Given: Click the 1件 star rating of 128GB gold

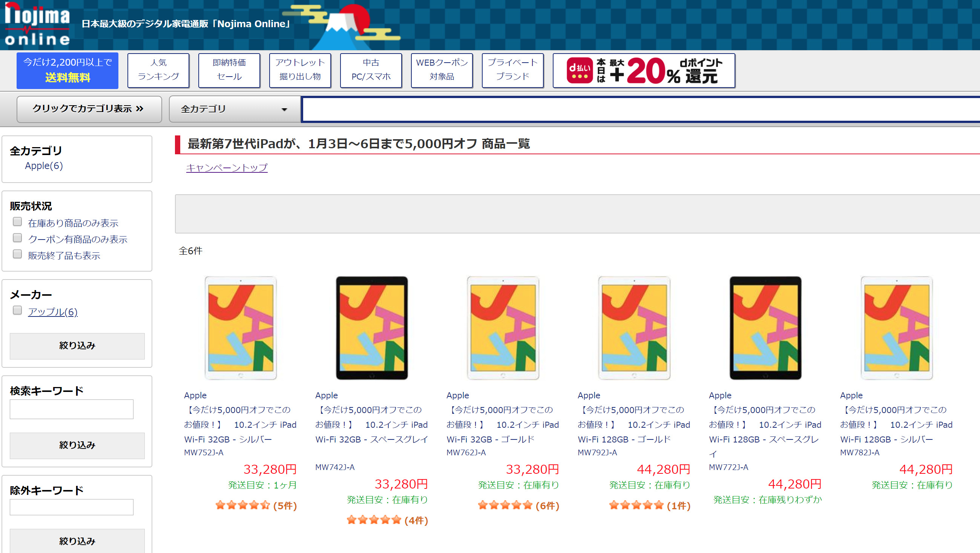Looking at the screenshot, I should coord(636,505).
